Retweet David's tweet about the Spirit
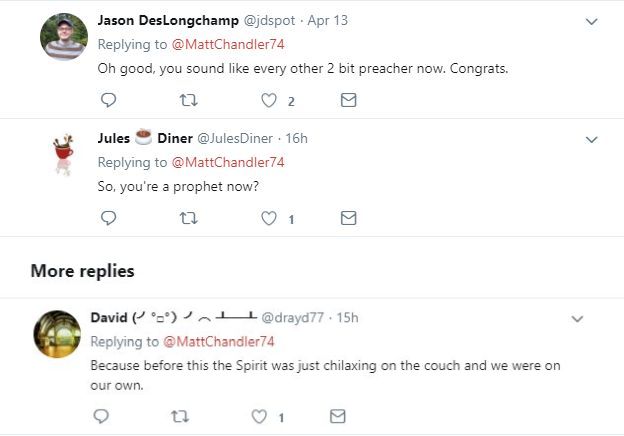Image resolution: width=624 pixels, height=436 pixels. click(178, 416)
